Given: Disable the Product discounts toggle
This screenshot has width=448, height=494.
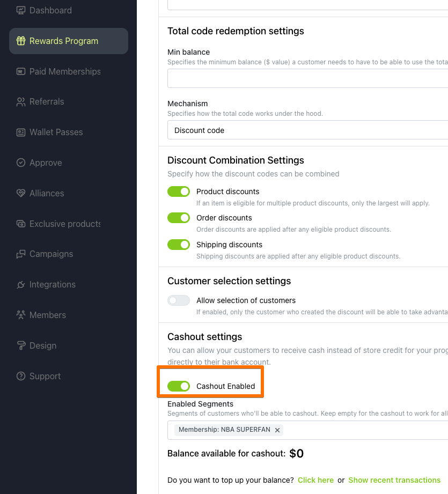Looking at the screenshot, I should coord(179,191).
